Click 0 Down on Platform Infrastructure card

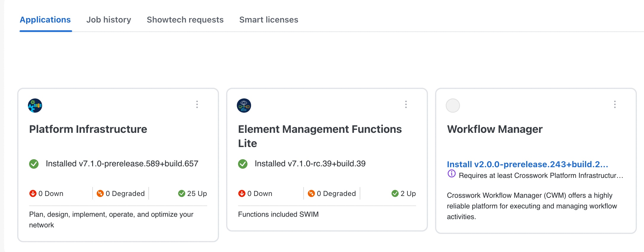(51, 194)
